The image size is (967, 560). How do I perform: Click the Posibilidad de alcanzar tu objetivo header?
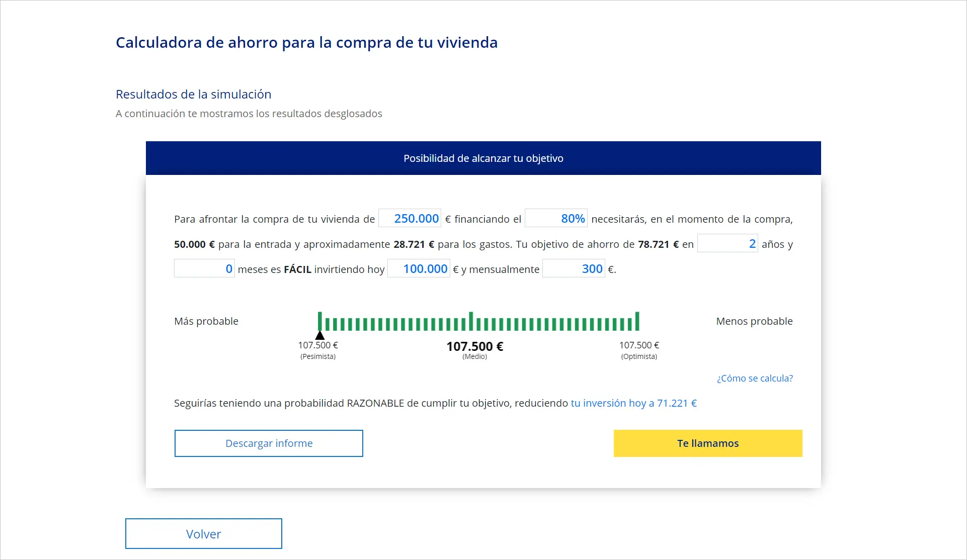[483, 158]
